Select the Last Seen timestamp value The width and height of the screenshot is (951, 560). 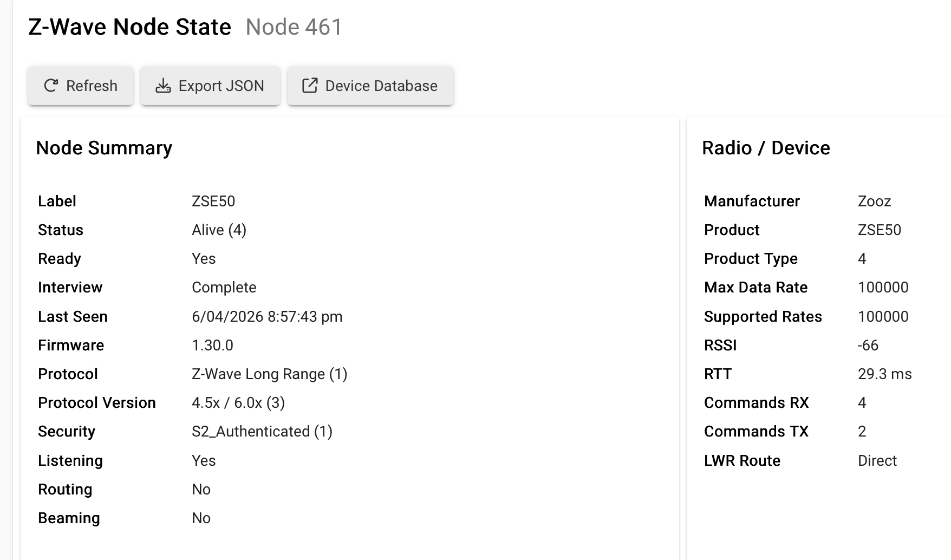click(x=267, y=317)
